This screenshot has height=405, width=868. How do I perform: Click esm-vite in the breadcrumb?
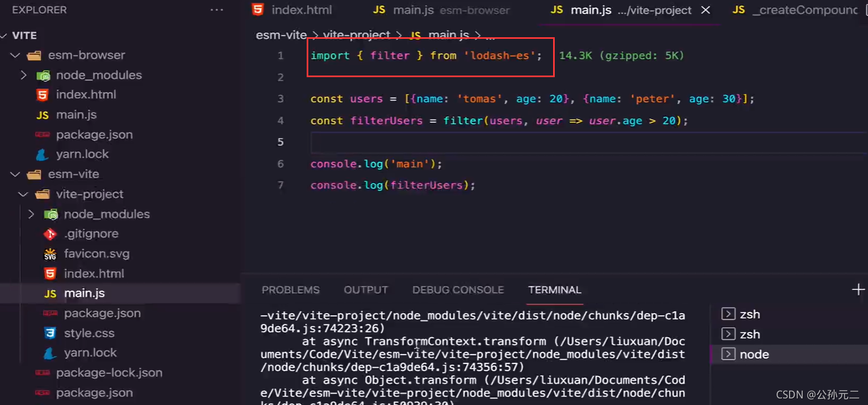(x=281, y=35)
